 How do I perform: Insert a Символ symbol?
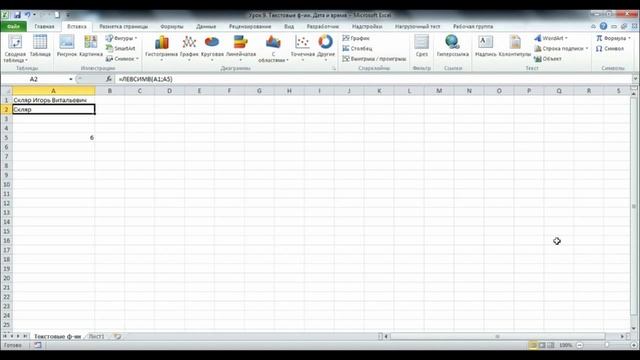click(x=610, y=48)
